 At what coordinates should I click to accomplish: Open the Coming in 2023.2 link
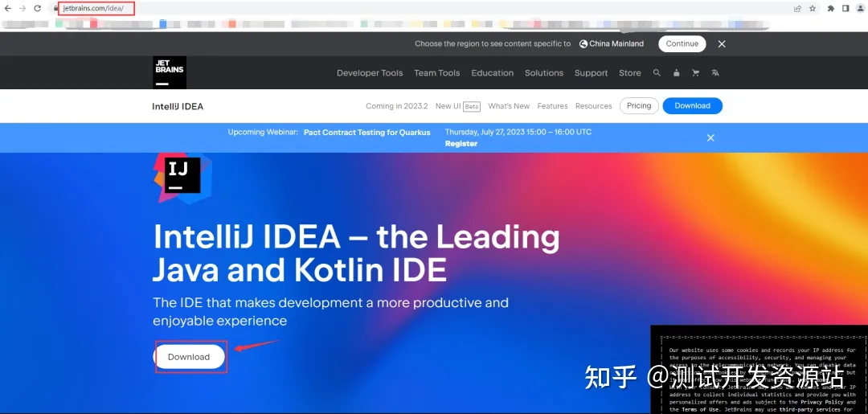click(x=397, y=106)
